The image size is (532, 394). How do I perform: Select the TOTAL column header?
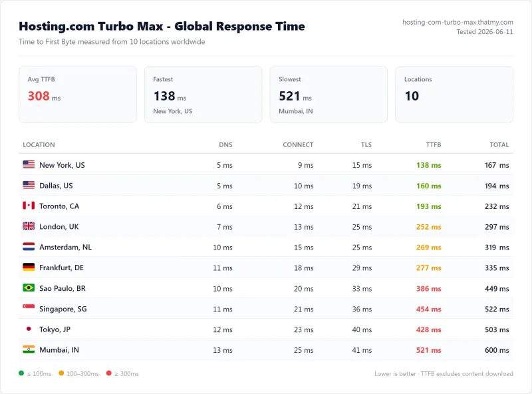tap(499, 144)
